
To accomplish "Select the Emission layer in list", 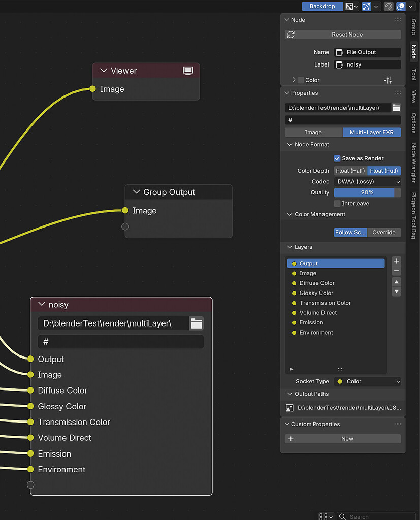I will [x=336, y=322].
